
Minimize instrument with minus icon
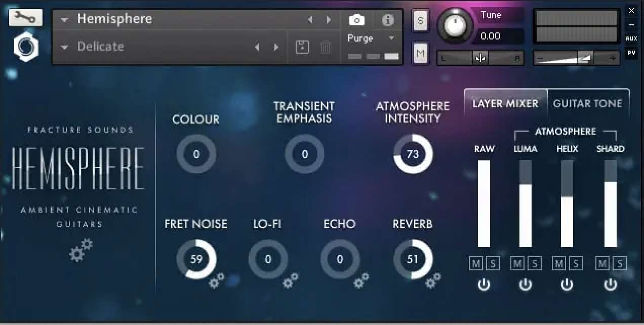631,24
